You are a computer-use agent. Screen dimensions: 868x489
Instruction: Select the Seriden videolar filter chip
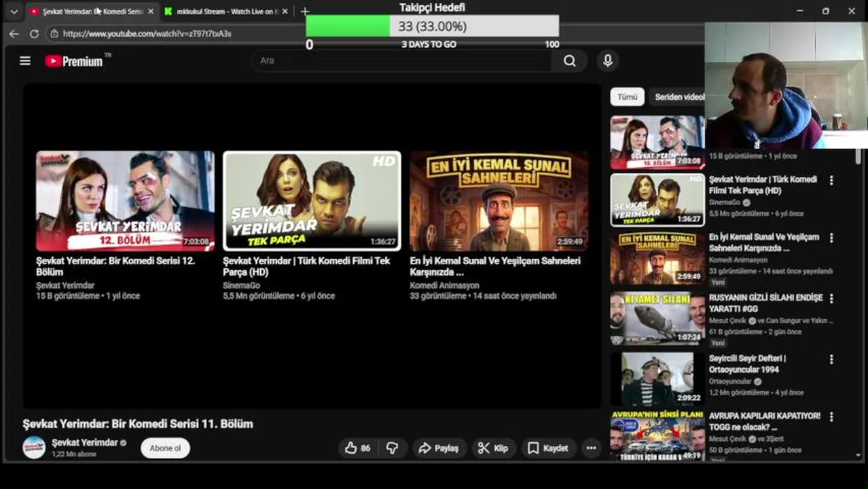pos(677,97)
